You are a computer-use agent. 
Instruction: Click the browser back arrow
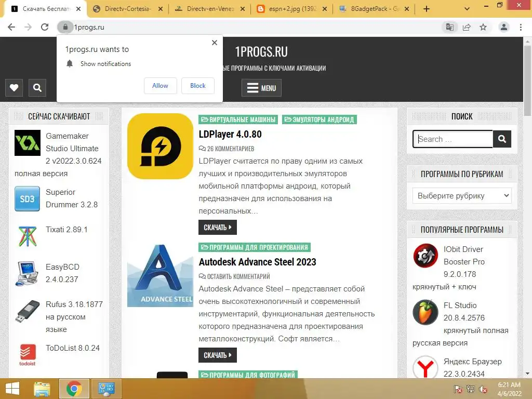(x=11, y=27)
